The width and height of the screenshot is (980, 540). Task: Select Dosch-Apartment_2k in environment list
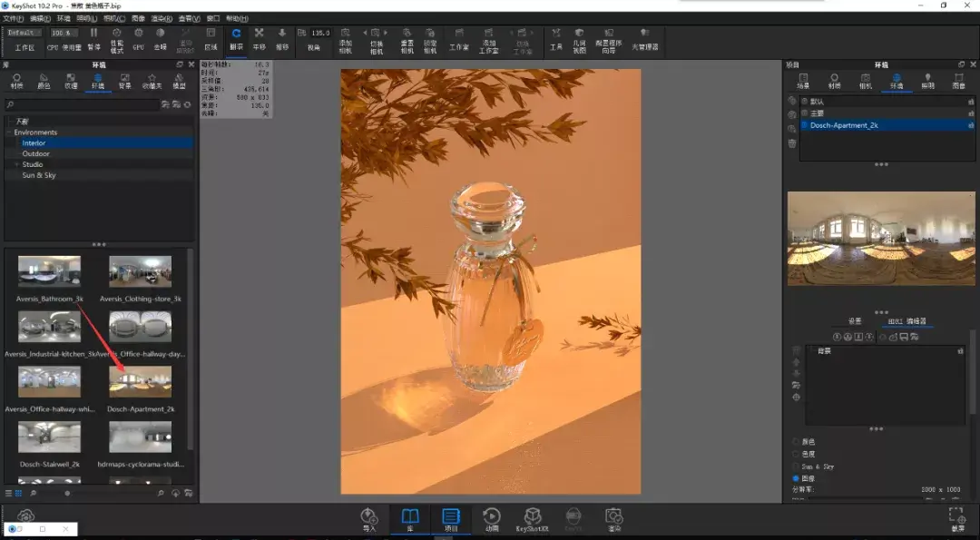887,125
